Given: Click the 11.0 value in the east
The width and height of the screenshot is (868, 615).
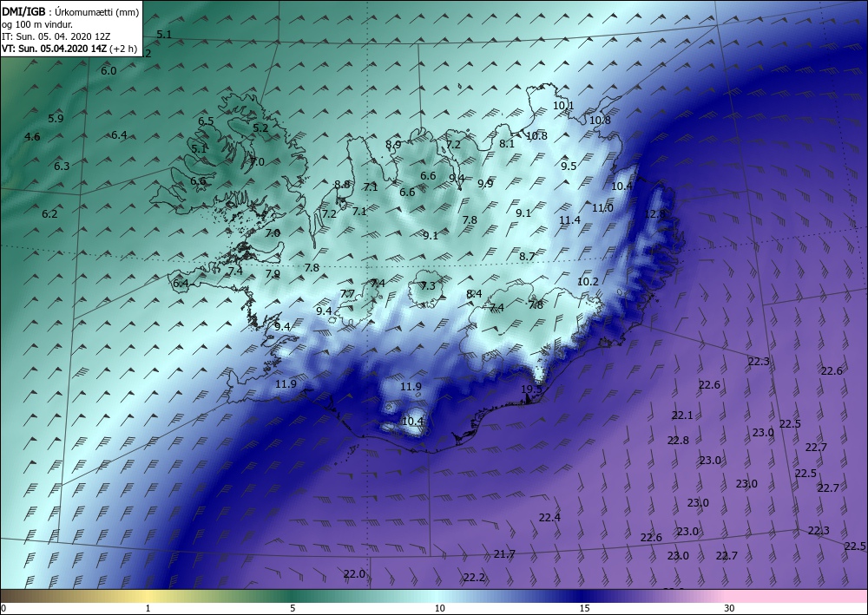Looking at the screenshot, I should click(x=603, y=208).
